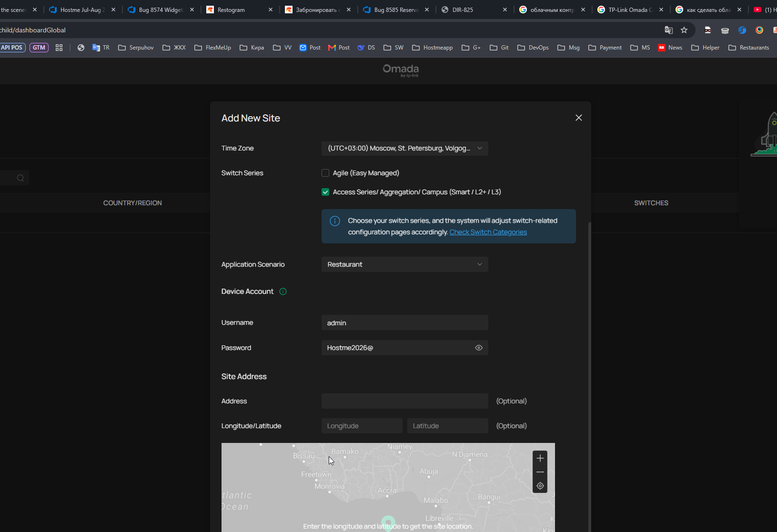Open the Time Zone dropdown
Screen dimensions: 777x532
(405, 148)
